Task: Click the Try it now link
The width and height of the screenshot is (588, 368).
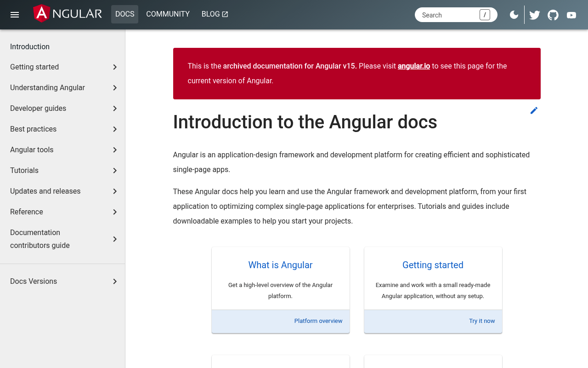Action: (x=482, y=321)
